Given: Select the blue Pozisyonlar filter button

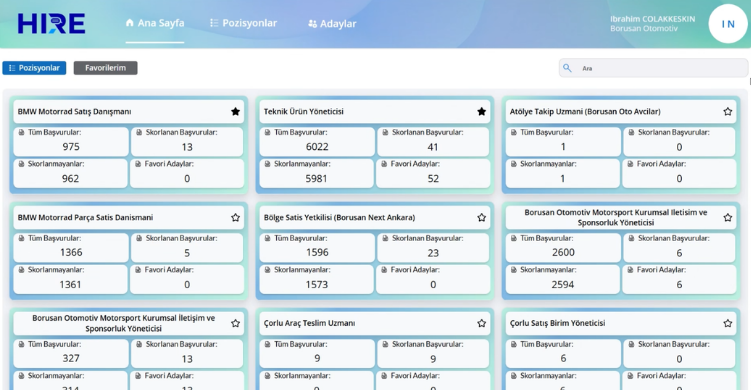Looking at the screenshot, I should tap(34, 68).
